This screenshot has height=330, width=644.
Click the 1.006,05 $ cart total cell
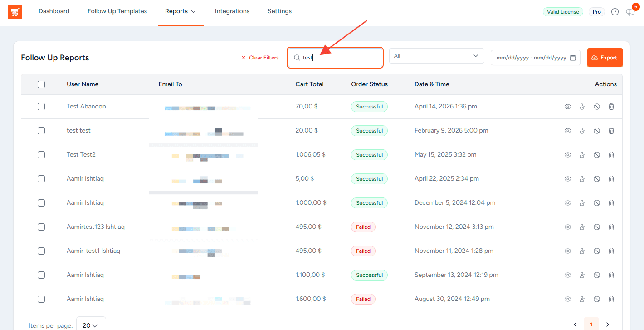coord(310,155)
